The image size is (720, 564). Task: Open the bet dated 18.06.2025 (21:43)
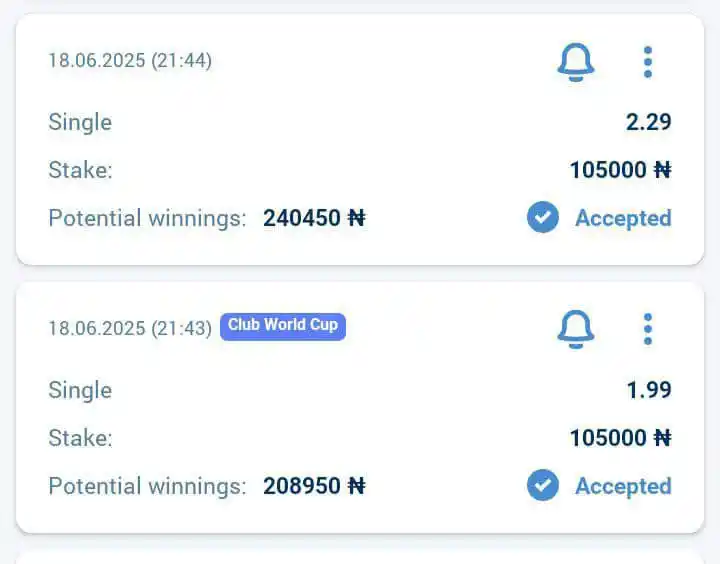pyautogui.click(x=130, y=328)
